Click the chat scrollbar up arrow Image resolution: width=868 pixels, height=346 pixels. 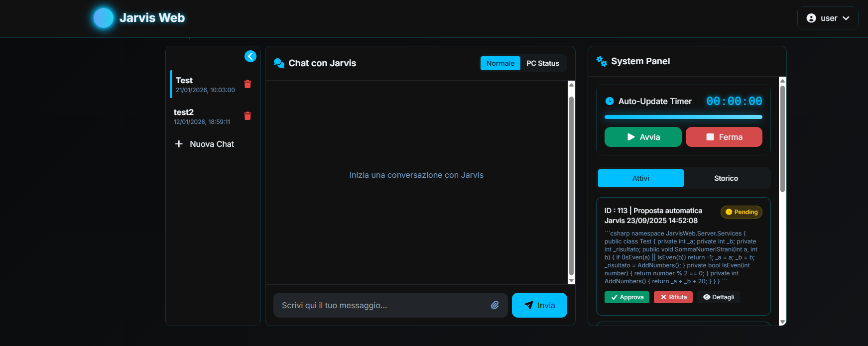[x=571, y=85]
